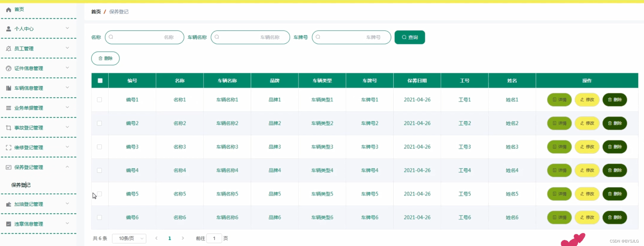Screen dimensions: 644x246
Task: Click the list icon beside 业务单据管理
Action: tap(9, 108)
